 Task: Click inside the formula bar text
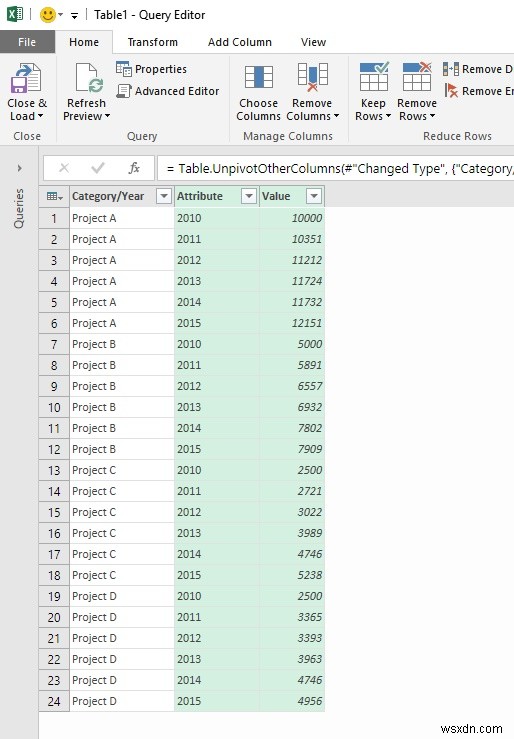[335, 168]
